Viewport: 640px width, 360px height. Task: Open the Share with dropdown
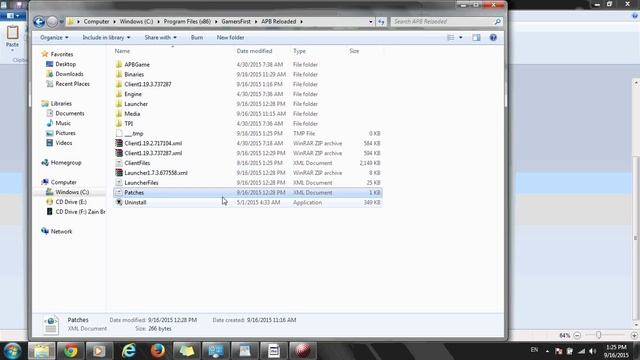pos(160,38)
